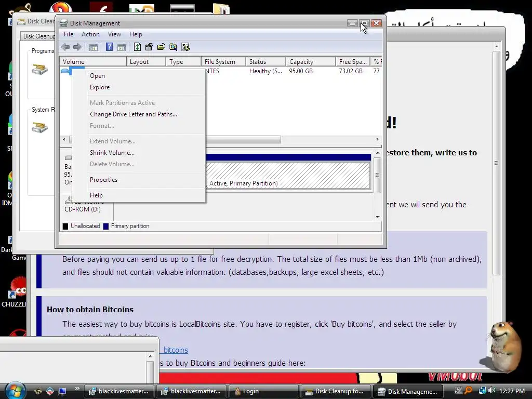Image resolution: width=532 pixels, height=399 pixels.
Task: Open Help via the blue question mark icon
Action: (x=109, y=47)
